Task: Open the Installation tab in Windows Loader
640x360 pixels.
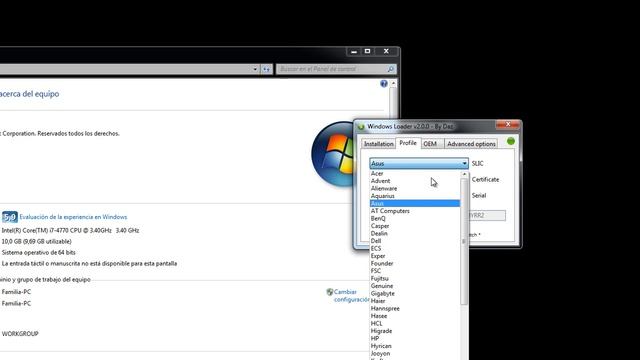Action: click(x=378, y=144)
